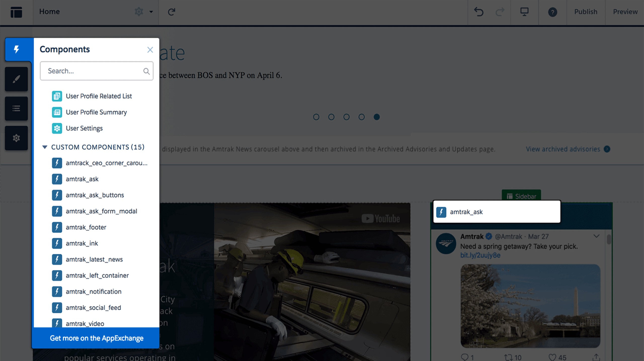Click the arrow icon after archived advisories
This screenshot has height=361, width=644.
pyautogui.click(x=607, y=149)
